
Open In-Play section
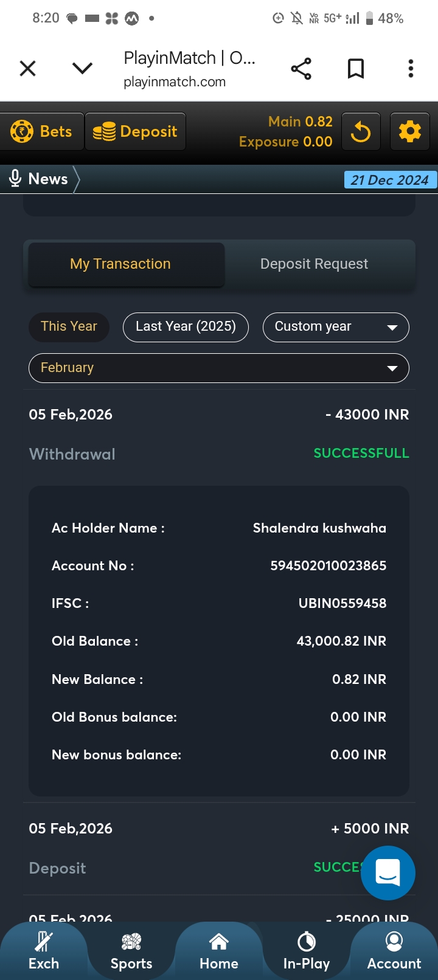[307, 951]
